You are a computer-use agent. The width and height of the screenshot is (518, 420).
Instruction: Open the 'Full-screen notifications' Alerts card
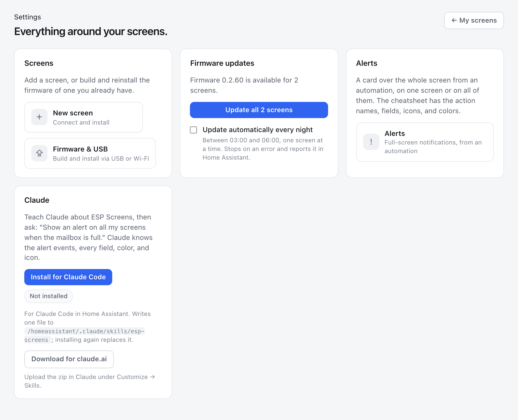coord(425,142)
